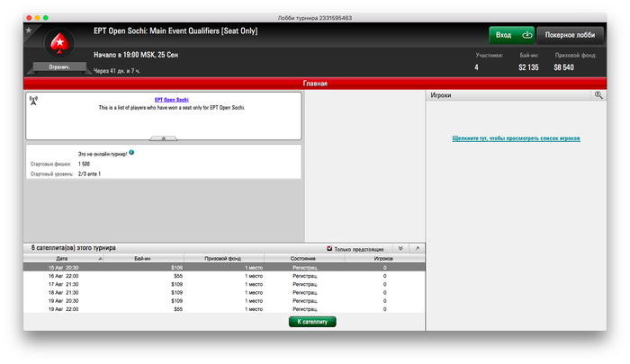Viewport: 630px width, 364px height.
Task: Click the pop-out arrow icon for the satellites list
Action: 417,248
